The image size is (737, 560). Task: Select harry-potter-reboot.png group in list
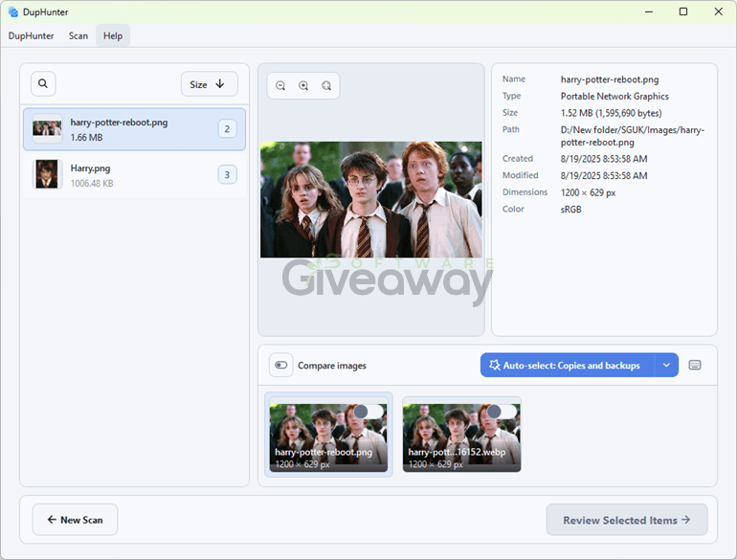(x=134, y=129)
